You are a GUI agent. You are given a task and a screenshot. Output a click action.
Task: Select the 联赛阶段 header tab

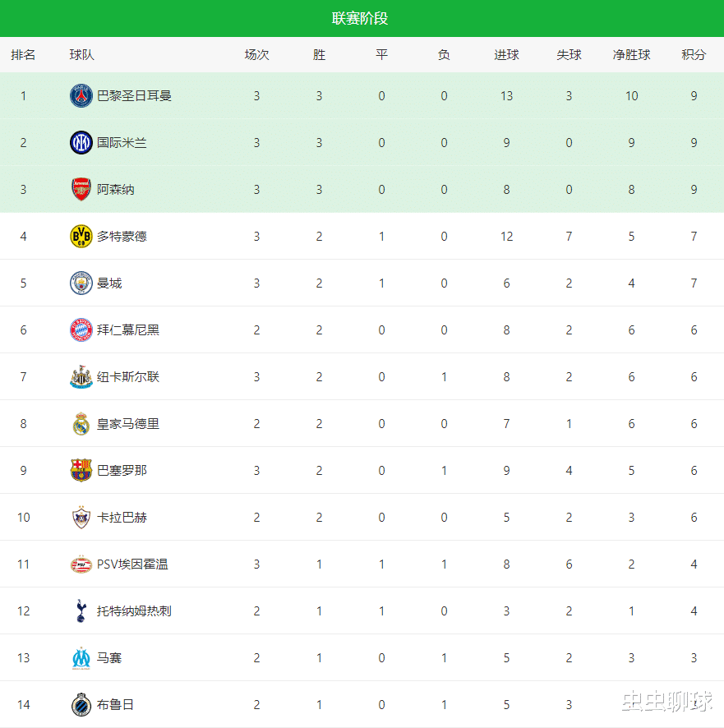(360, 18)
